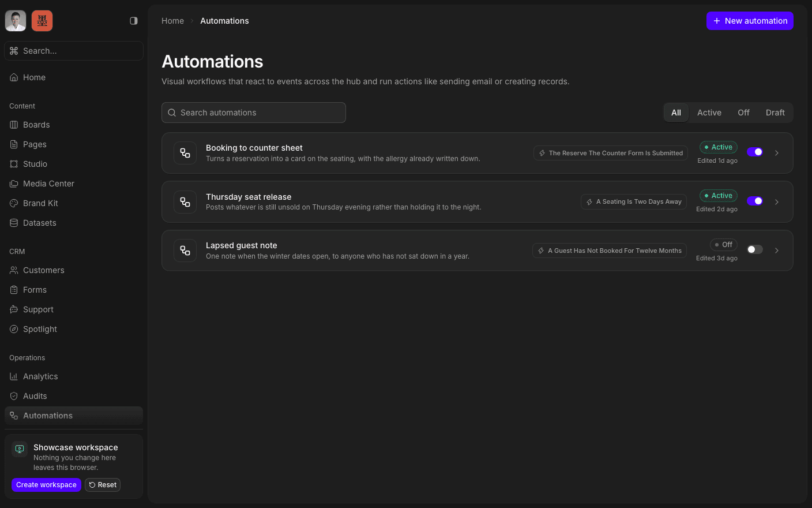
Task: Open the red workspace logo icon
Action: click(42, 21)
